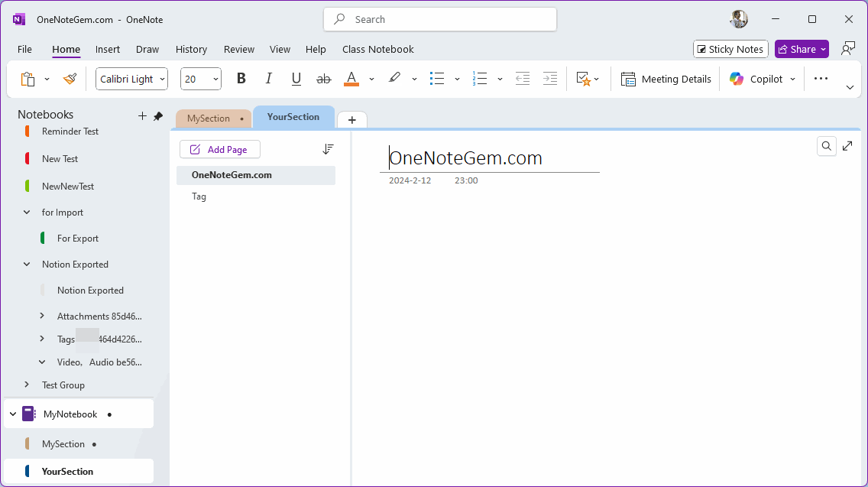The image size is (868, 487).
Task: Click the page time 23:00
Action: (x=466, y=180)
